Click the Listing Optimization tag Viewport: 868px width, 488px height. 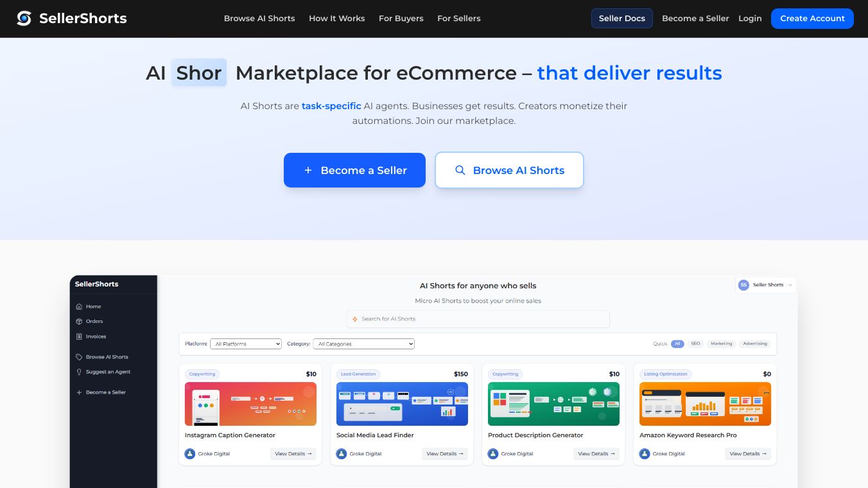click(x=665, y=374)
